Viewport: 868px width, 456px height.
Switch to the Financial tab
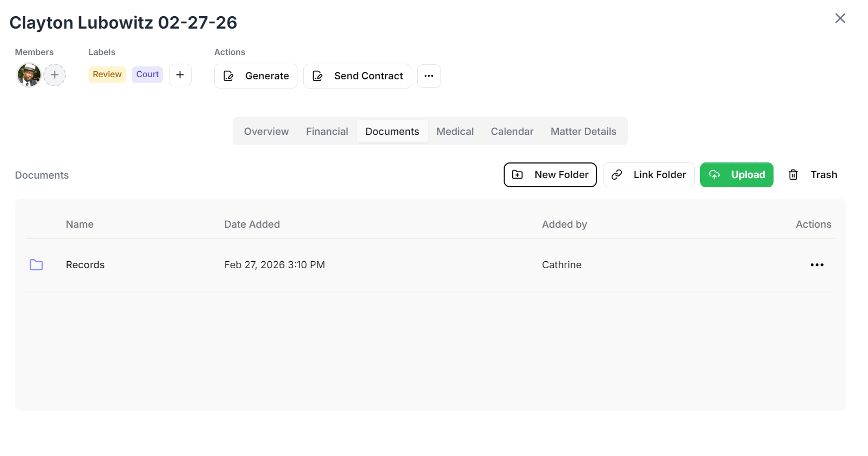point(327,132)
